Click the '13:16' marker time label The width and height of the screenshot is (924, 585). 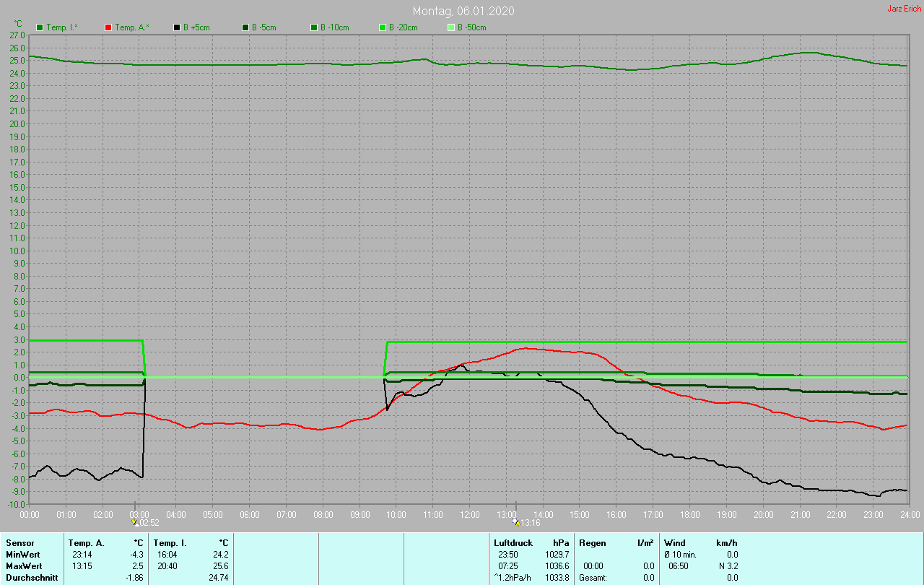[531, 523]
